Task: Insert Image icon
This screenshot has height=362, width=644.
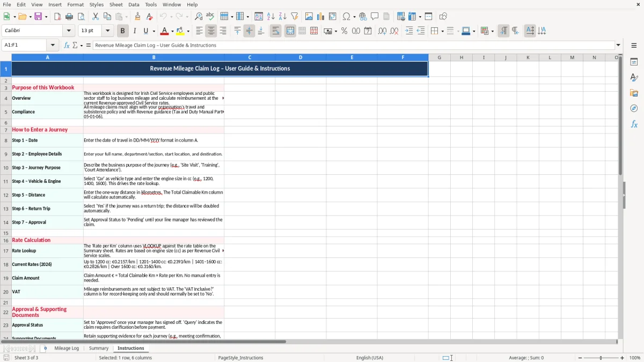Action: 309,17
